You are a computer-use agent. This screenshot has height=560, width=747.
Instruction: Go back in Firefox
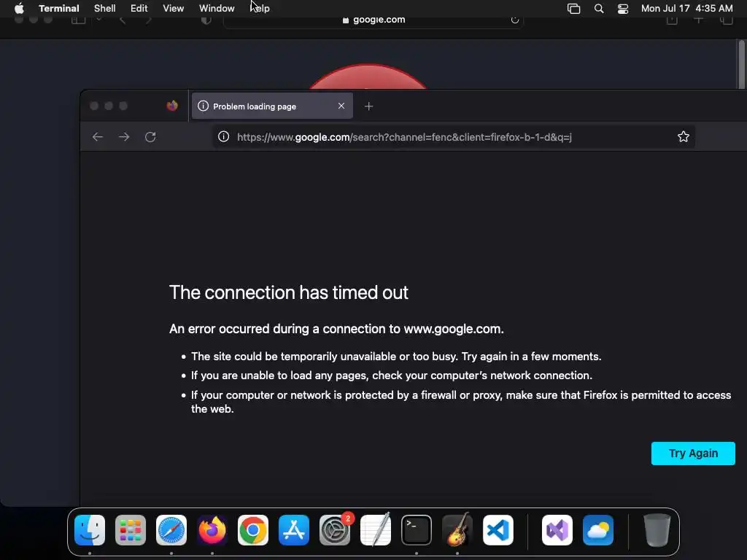[x=98, y=137]
